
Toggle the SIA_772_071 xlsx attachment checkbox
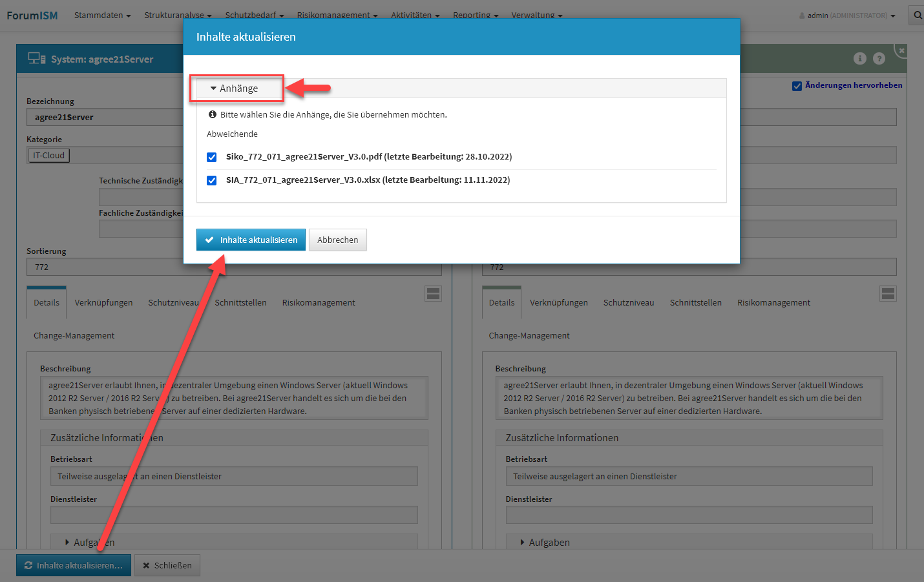click(211, 180)
